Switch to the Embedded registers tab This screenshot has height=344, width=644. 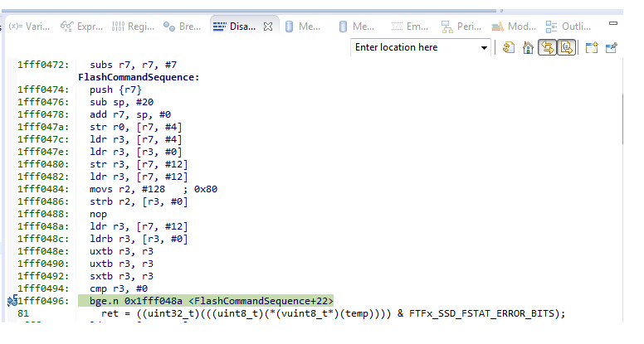[x=409, y=27]
